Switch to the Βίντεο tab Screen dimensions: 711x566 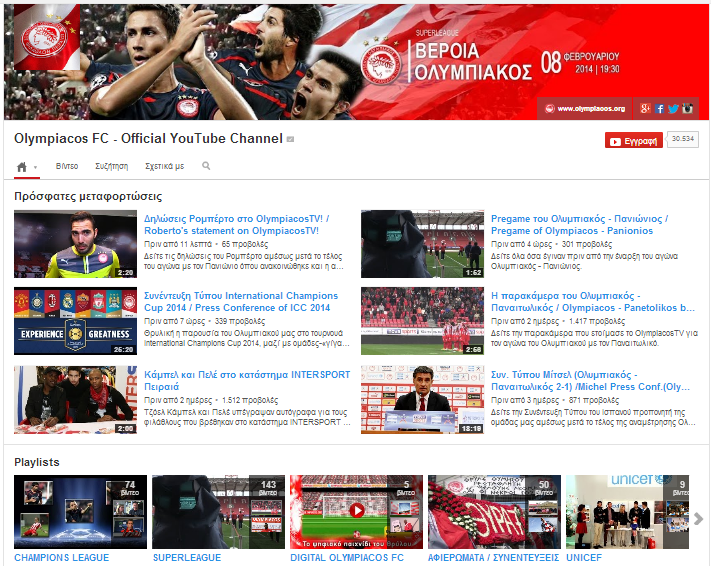(x=67, y=167)
